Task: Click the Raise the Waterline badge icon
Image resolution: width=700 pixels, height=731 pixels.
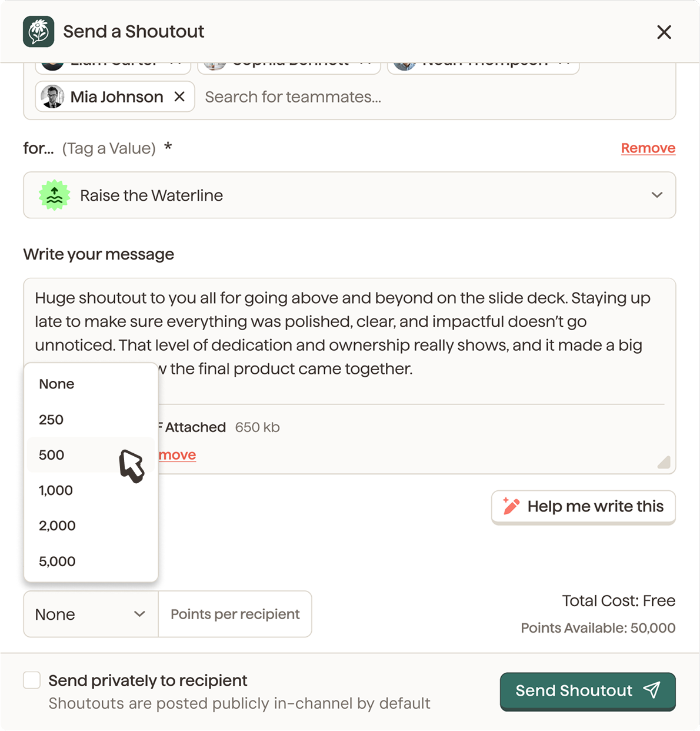Action: (54, 195)
